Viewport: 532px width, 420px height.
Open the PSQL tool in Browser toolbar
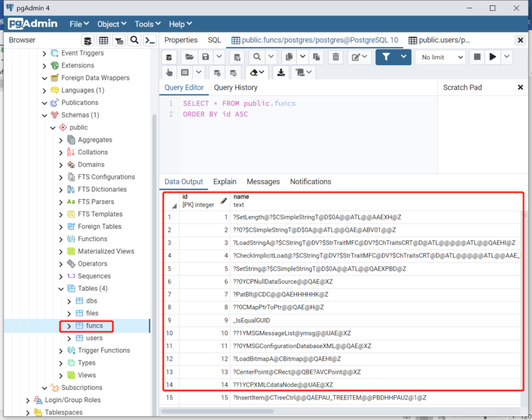[150, 40]
